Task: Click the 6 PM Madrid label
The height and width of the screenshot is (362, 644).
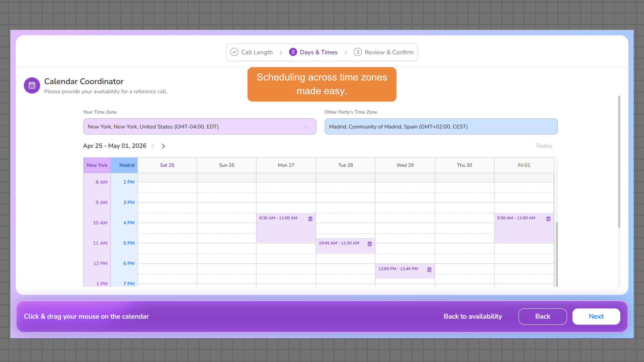Action: [129, 263]
